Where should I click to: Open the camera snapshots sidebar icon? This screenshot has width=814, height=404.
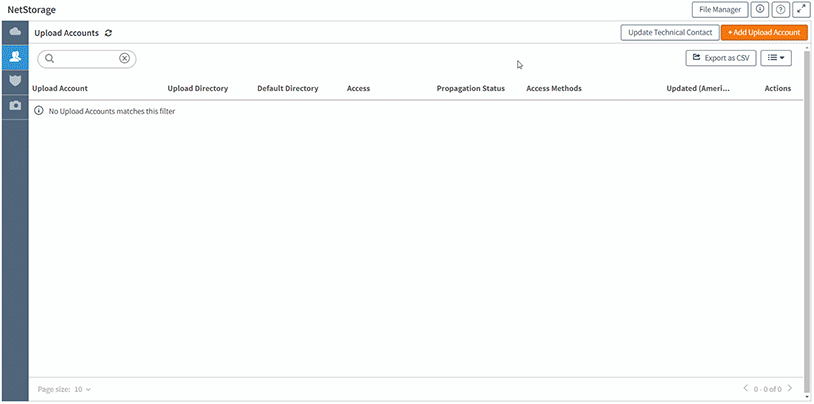15,105
